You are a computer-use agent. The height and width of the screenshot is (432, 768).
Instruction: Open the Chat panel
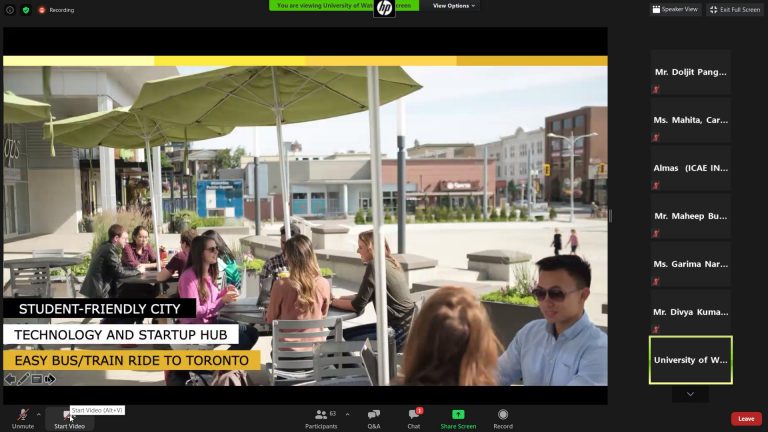click(414, 419)
